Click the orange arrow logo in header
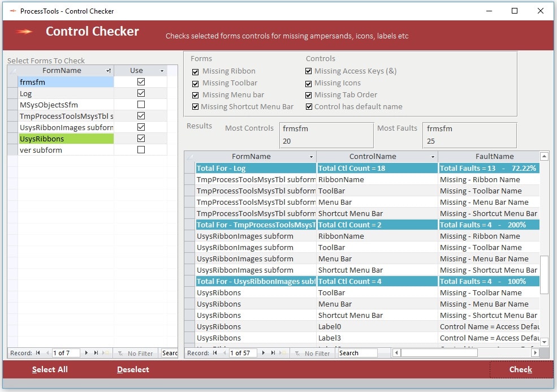 pos(24,32)
